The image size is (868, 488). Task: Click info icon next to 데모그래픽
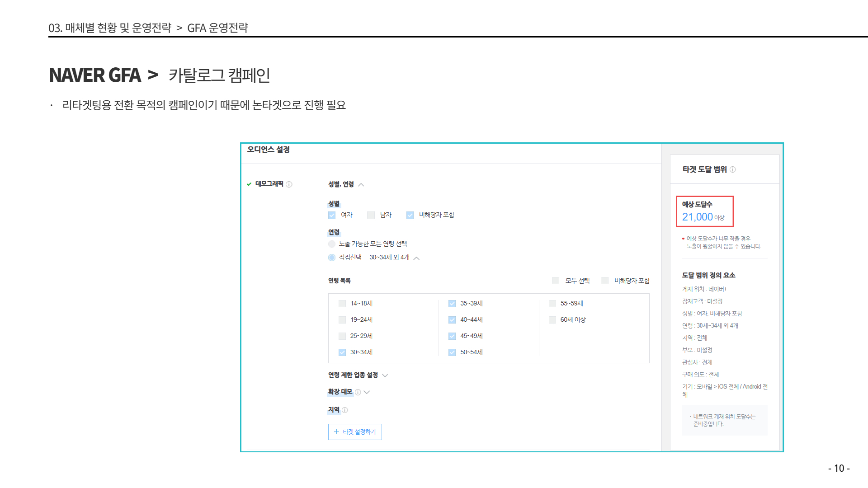(289, 184)
